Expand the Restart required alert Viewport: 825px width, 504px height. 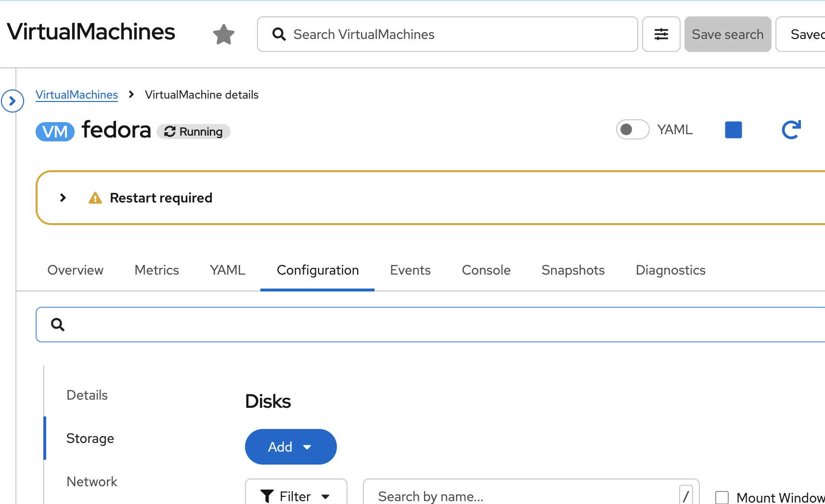point(63,198)
